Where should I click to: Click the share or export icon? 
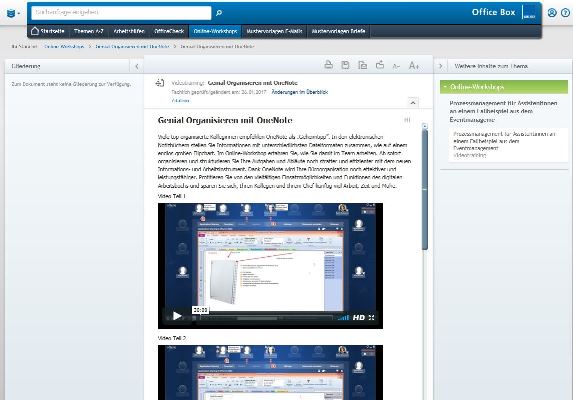click(x=380, y=65)
